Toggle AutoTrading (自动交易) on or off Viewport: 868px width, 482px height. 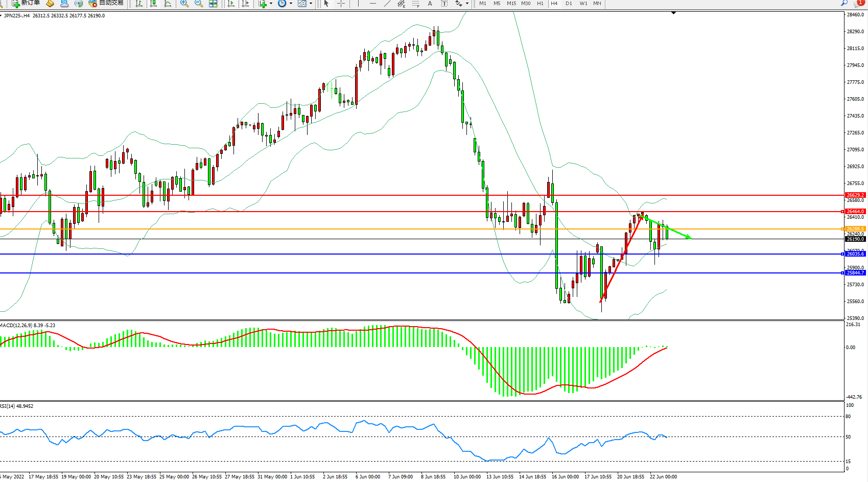106,3
